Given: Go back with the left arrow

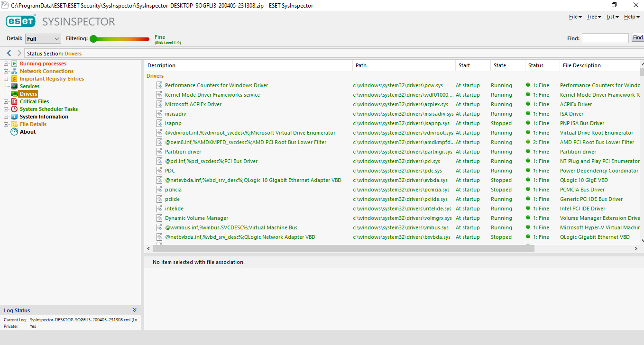Looking at the screenshot, I should [9, 54].
